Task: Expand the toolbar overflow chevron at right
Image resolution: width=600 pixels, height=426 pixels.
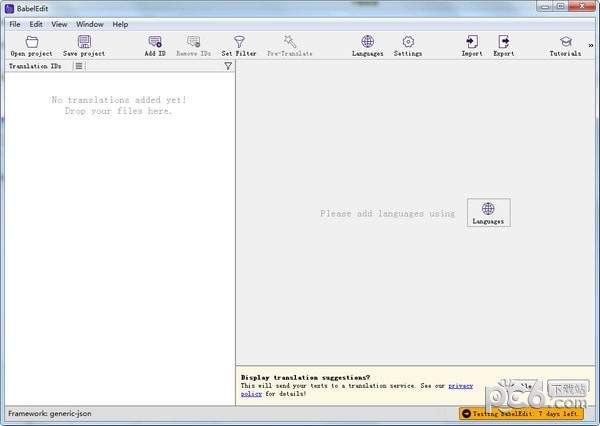Action: point(592,46)
